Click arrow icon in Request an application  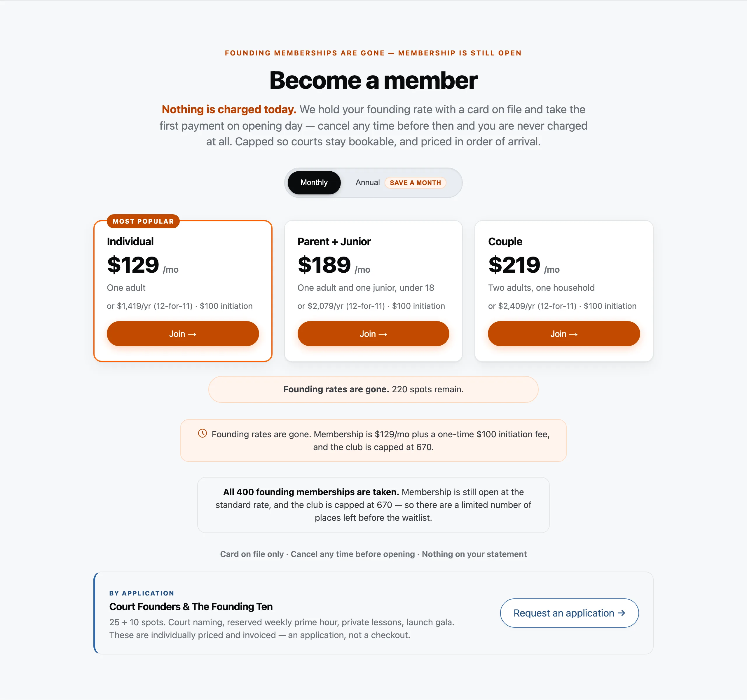click(622, 613)
